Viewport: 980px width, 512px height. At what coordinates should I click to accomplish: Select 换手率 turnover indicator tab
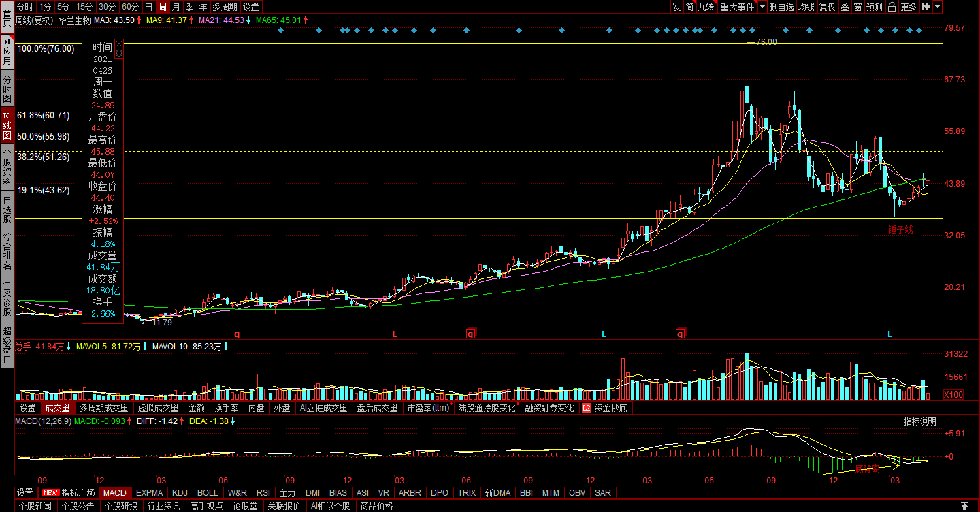click(226, 409)
